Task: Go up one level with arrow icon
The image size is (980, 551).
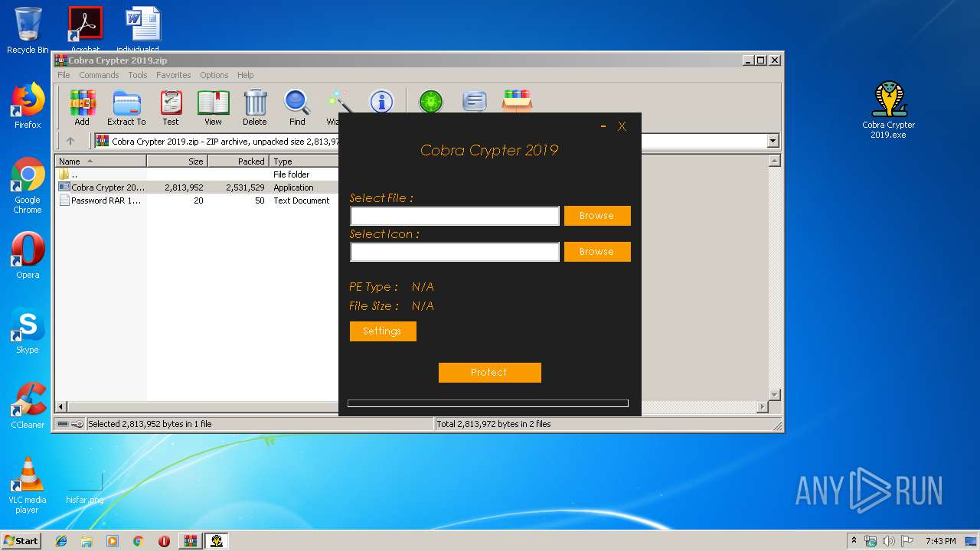Action: click(70, 141)
